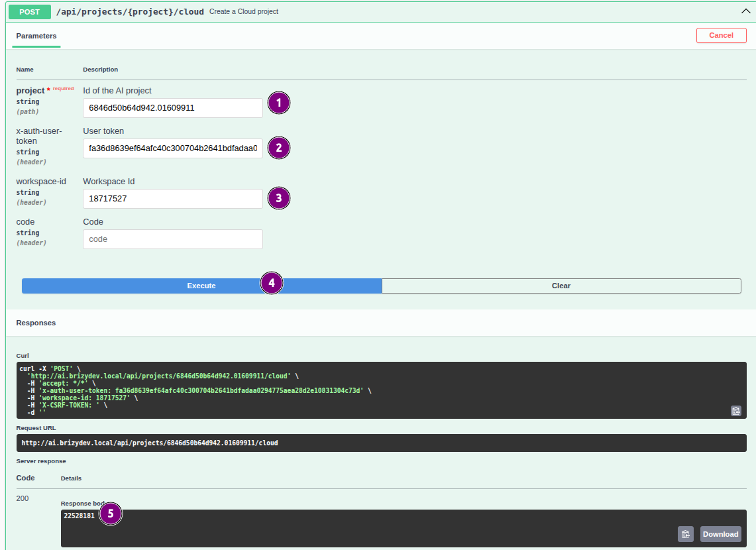Click the 'Server response' label
The height and width of the screenshot is (550, 756).
41,461
